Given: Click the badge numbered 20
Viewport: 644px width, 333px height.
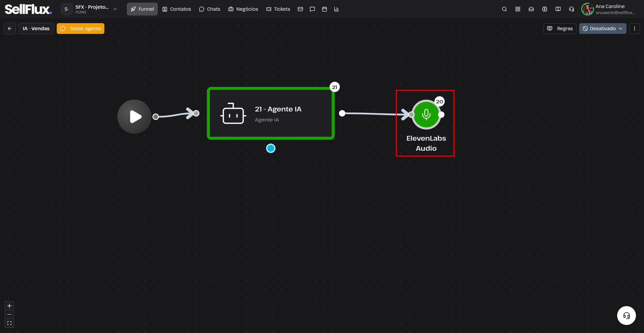Looking at the screenshot, I should [440, 102].
